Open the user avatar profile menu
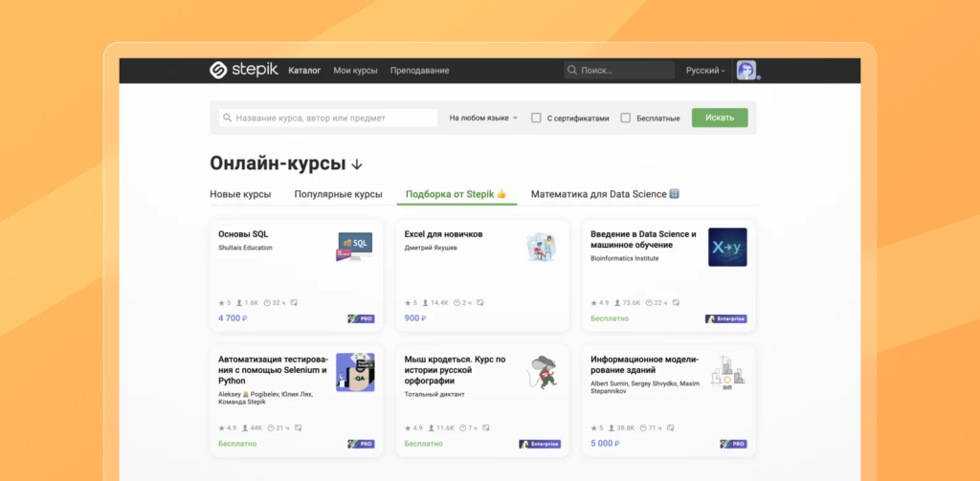980x481 pixels. (x=746, y=70)
